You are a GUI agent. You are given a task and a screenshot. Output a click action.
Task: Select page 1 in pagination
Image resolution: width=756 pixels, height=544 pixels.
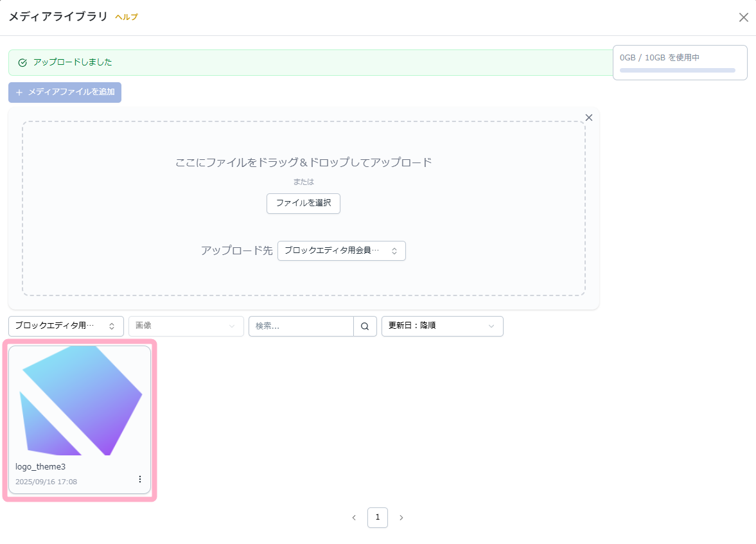pyautogui.click(x=378, y=518)
